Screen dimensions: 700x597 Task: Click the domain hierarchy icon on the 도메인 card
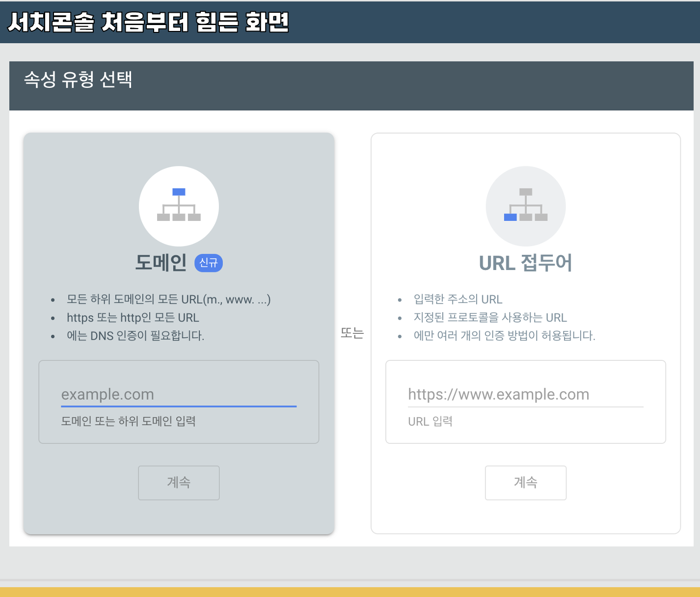click(x=179, y=206)
